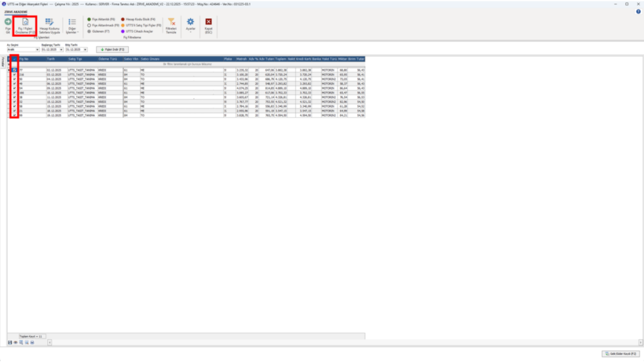Filter by orange UTTS'li Satış Tipi Fişler (F8)

coord(141,25)
